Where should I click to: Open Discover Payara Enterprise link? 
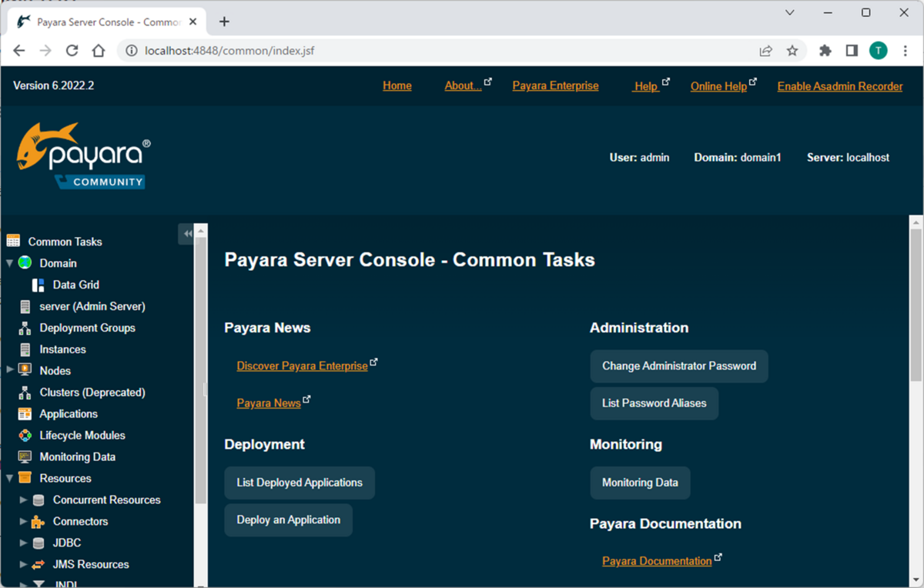(303, 366)
